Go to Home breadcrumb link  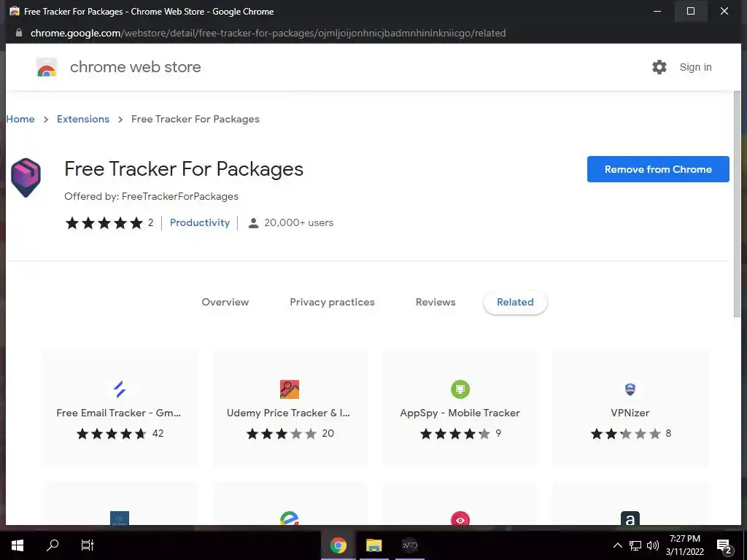pos(20,119)
